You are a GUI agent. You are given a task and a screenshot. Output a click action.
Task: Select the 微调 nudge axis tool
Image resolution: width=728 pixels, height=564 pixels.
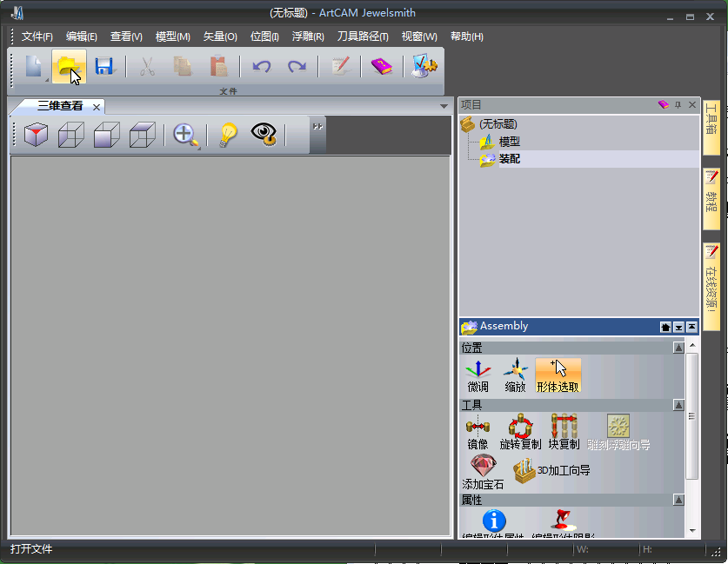tap(478, 375)
